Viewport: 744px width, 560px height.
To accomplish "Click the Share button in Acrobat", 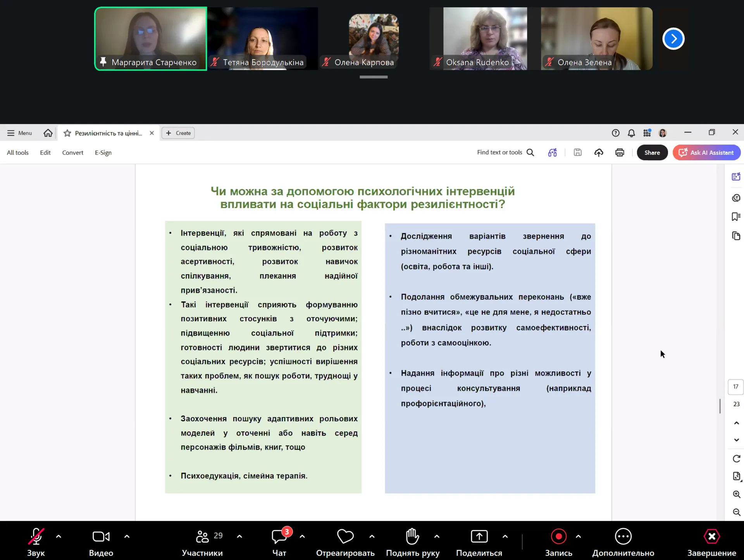I will 652,153.
